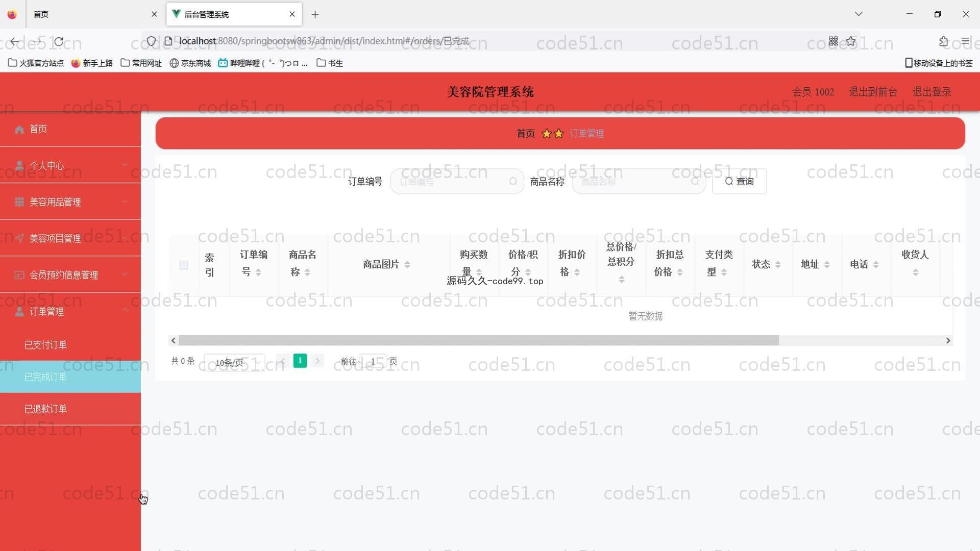Click left arrow of table scrollbar
Viewport: 980px width, 551px height.
pos(174,340)
